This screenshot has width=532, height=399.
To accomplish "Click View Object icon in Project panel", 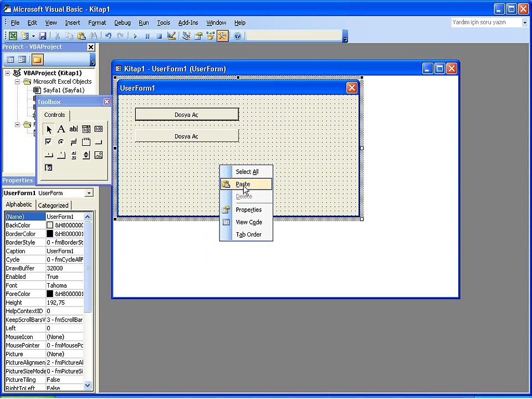I will (22, 60).
